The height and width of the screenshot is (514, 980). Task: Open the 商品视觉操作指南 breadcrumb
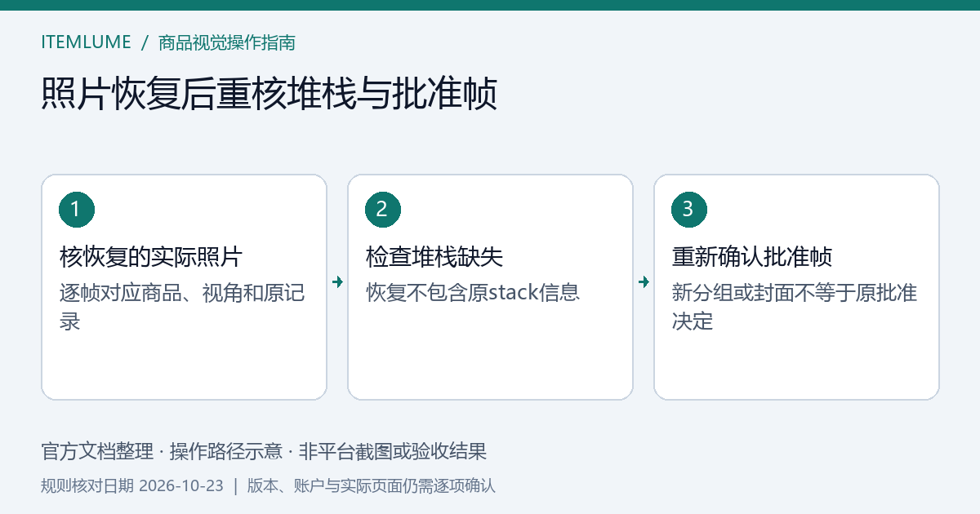click(x=227, y=42)
